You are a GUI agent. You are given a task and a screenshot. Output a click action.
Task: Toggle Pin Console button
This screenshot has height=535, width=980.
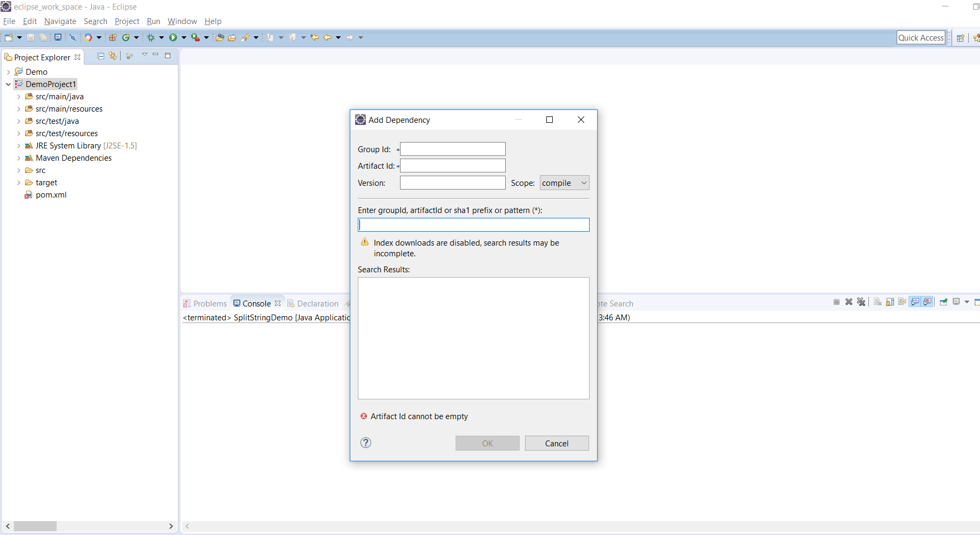click(943, 302)
